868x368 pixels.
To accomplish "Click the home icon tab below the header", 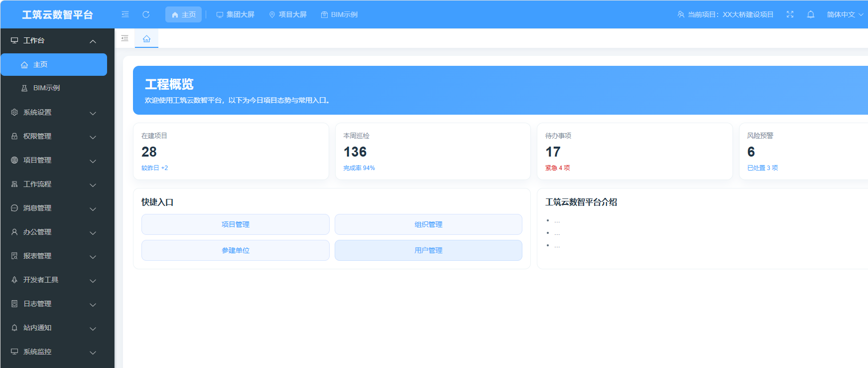I will (x=146, y=38).
